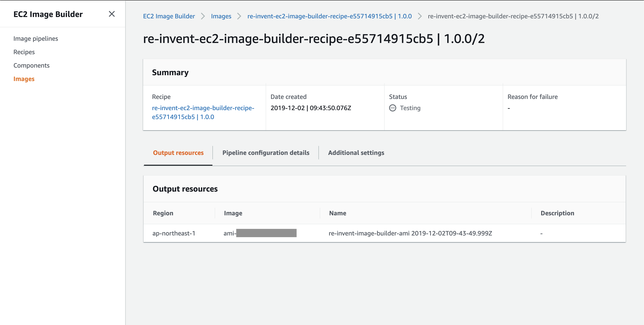This screenshot has width=644, height=325.
Task: Open the Images breadcrumb link
Action: pos(221,16)
